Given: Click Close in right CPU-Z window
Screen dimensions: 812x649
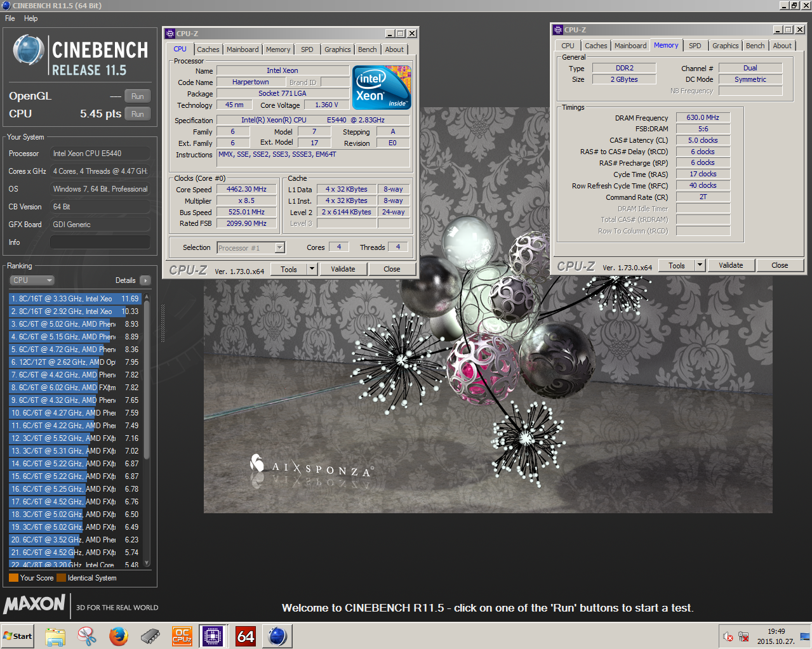Looking at the screenshot, I should (x=780, y=265).
